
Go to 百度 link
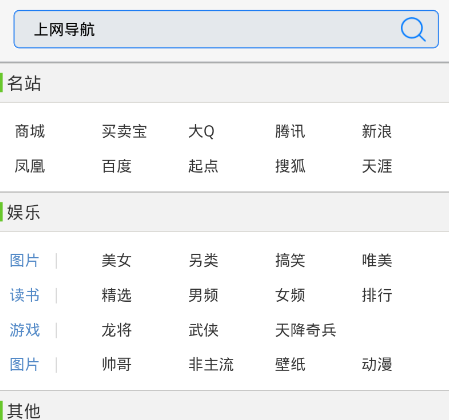coord(117,166)
